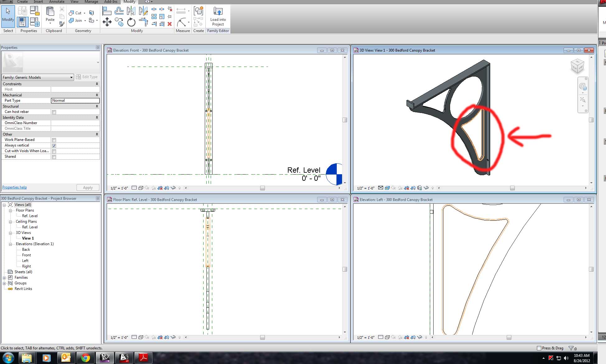Click the red Delete X icon
Screen dimensions: 606x364
[x=170, y=24]
